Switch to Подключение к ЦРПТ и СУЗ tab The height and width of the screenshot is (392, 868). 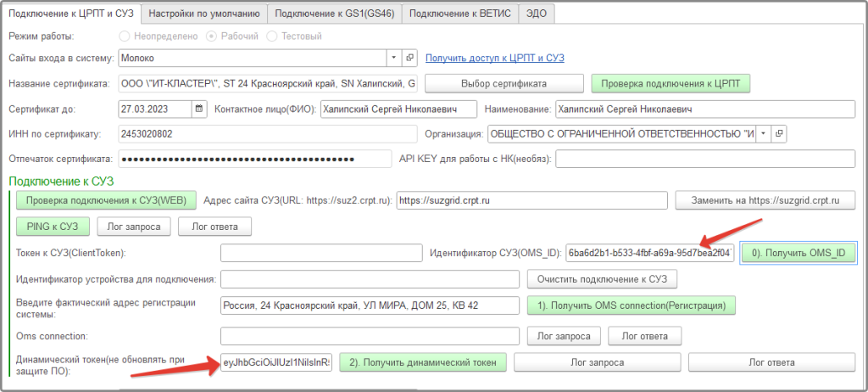click(71, 14)
